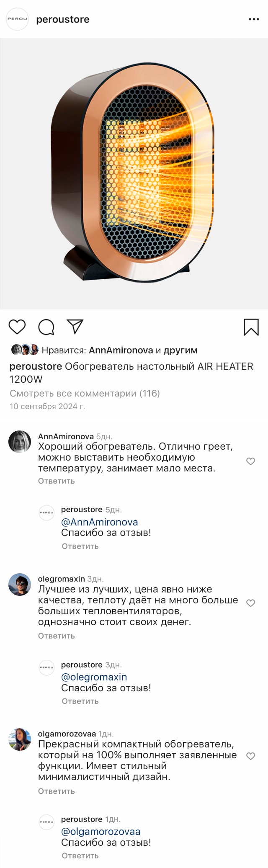Like AnnAmironova's comment
The image size is (268, 868).
coord(250,461)
